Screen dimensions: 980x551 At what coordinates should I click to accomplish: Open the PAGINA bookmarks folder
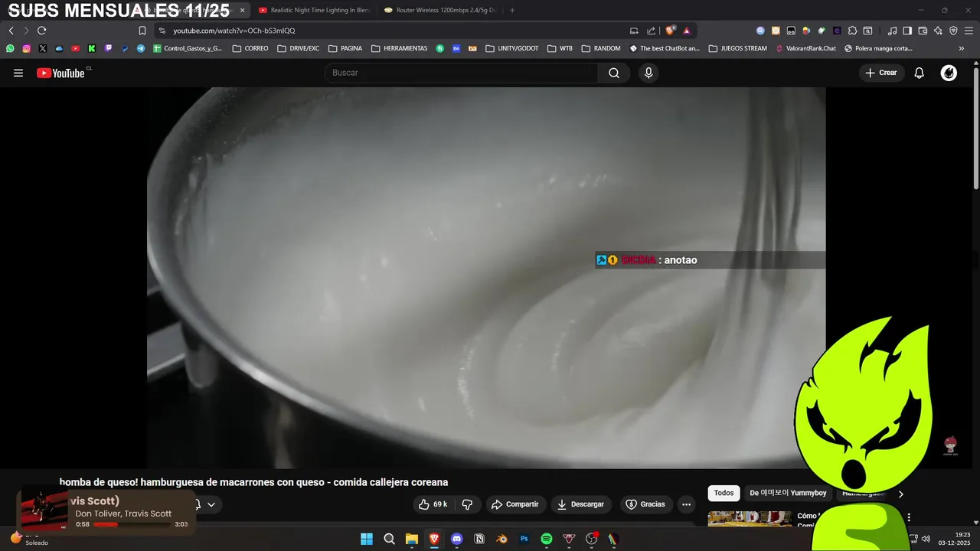tap(345, 48)
